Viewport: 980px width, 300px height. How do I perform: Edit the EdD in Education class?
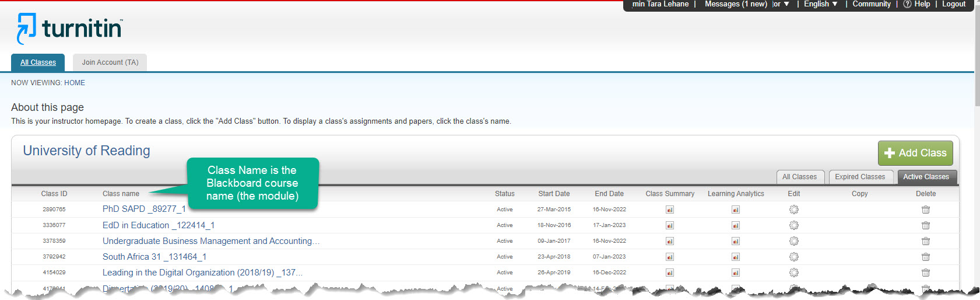pos(794,225)
